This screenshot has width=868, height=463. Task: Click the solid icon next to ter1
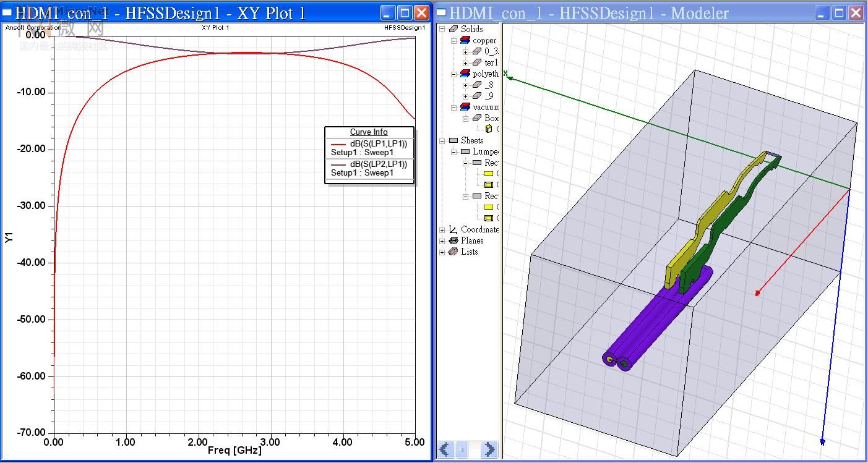pos(477,62)
